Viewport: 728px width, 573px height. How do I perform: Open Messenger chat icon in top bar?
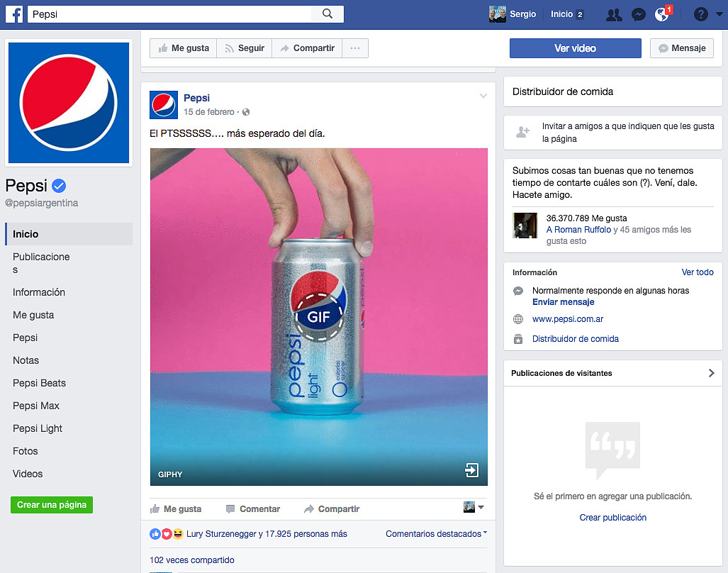pyautogui.click(x=639, y=15)
